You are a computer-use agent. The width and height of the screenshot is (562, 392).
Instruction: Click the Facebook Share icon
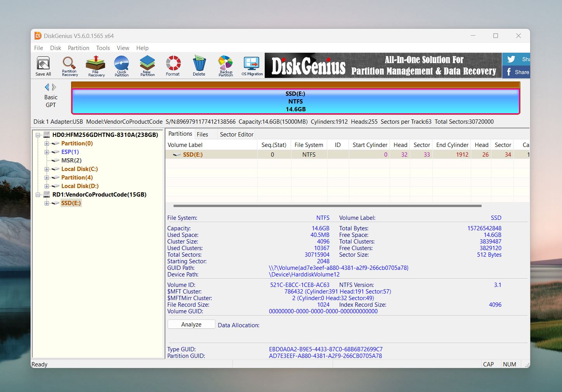pyautogui.click(x=516, y=72)
